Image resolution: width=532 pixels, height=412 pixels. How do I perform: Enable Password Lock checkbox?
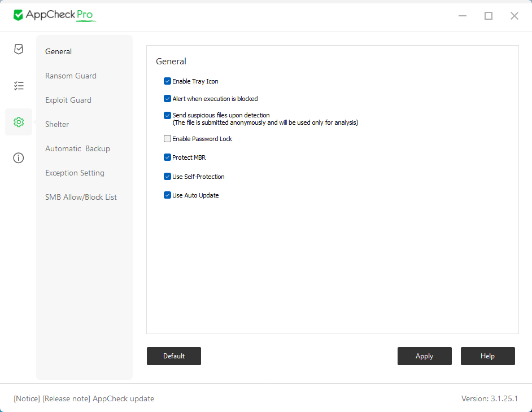[167, 138]
